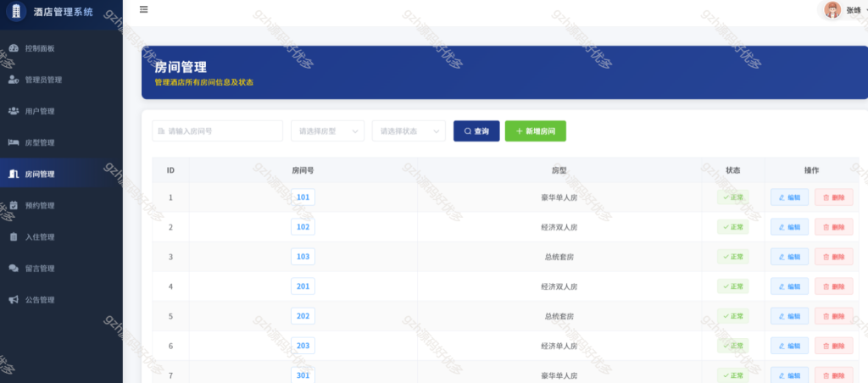Viewport: 868px width, 383px height.
Task: Open the 请选择房型 dropdown
Action: point(328,131)
